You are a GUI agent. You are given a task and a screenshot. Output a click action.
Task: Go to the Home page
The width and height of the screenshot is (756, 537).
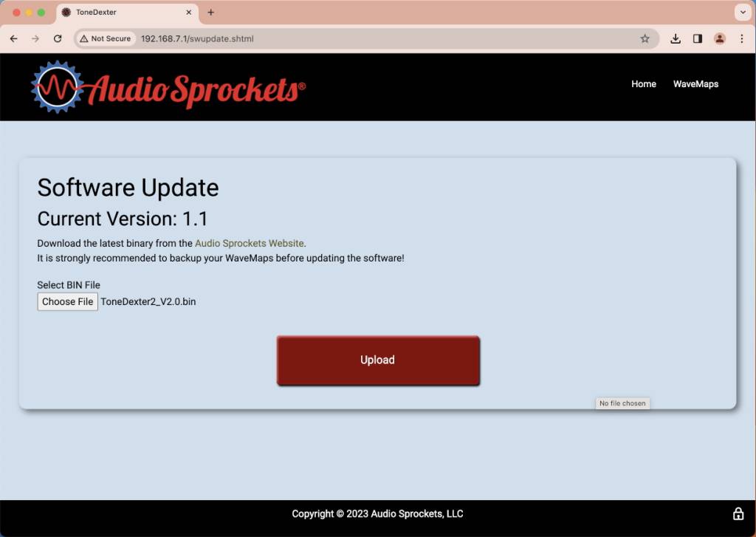[x=644, y=84]
